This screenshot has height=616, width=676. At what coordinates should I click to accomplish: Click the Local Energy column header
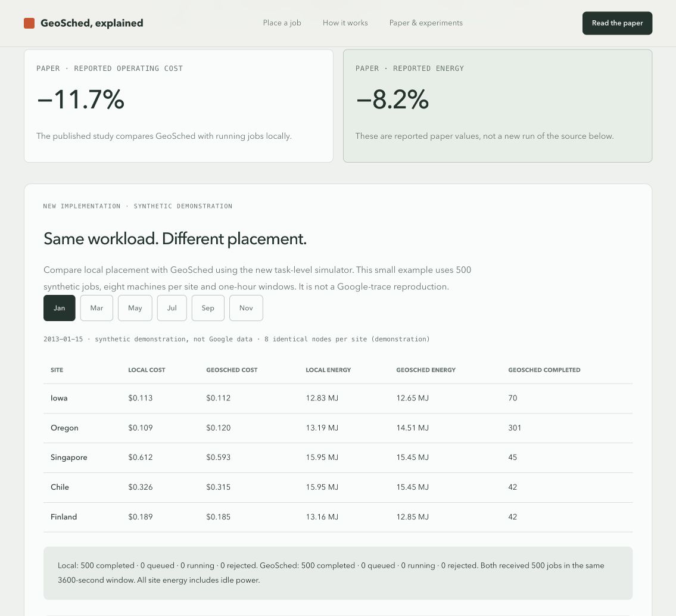(328, 370)
